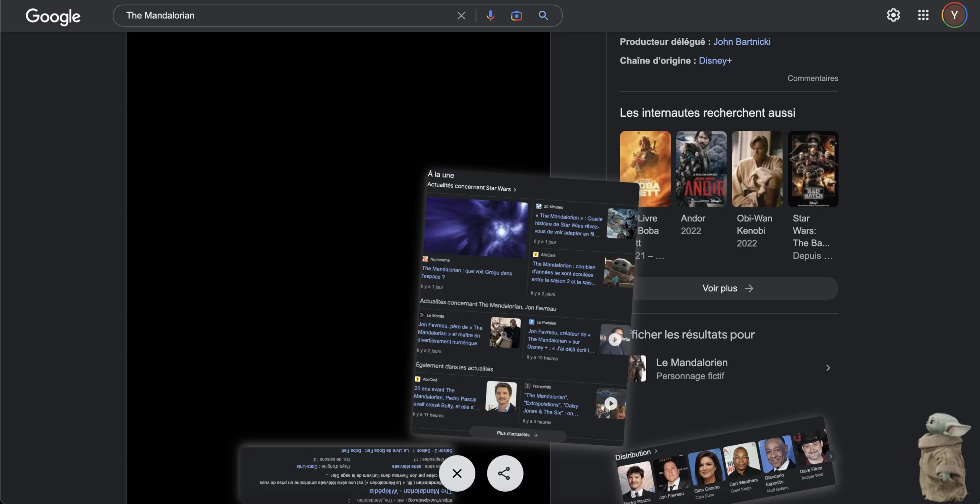Follow the Disney+ link
The height and width of the screenshot is (504, 980).
[715, 60]
